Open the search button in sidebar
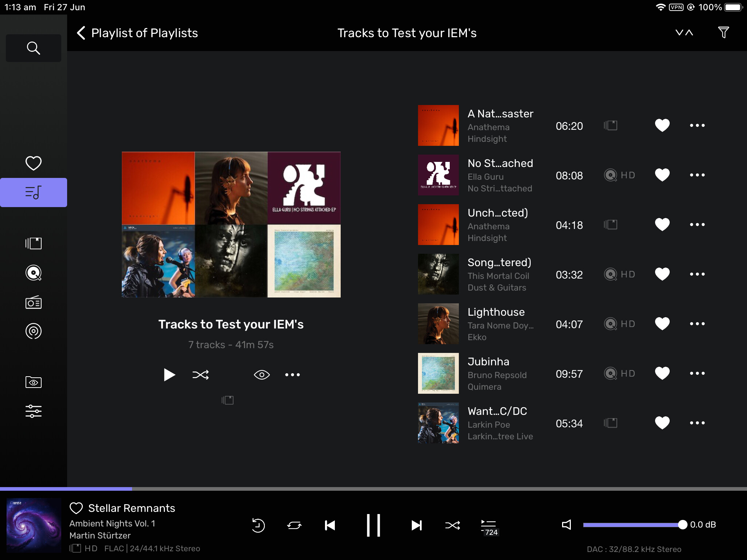This screenshot has width=747, height=560. [33, 48]
